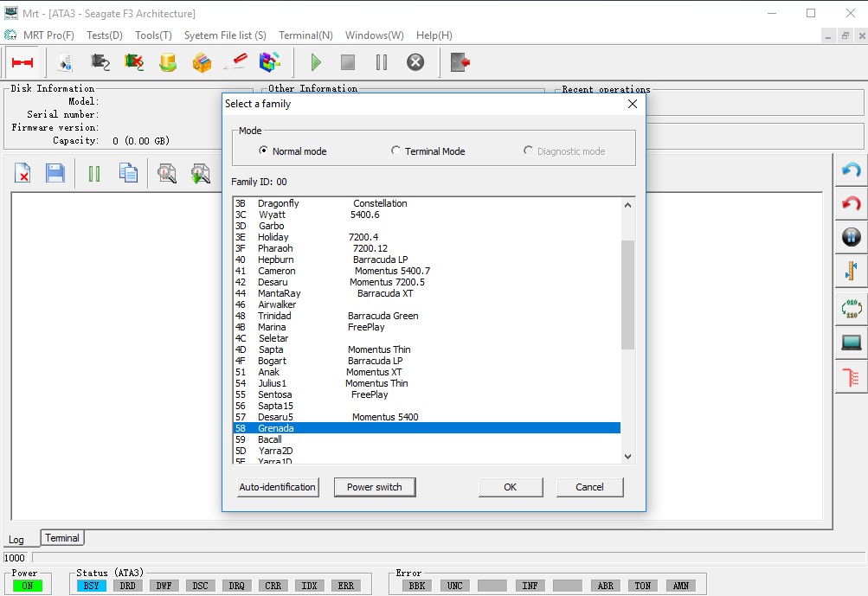Switch to the Log tab

coord(16,540)
